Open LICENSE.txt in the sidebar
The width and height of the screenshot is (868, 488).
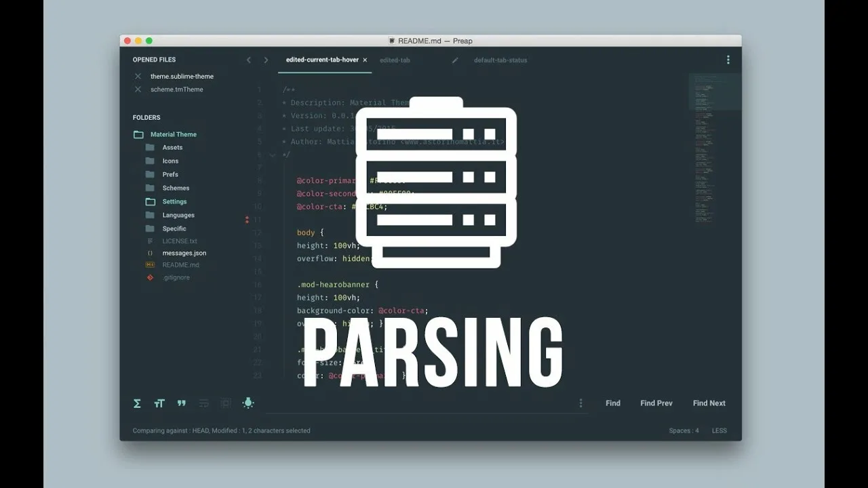[180, 241]
